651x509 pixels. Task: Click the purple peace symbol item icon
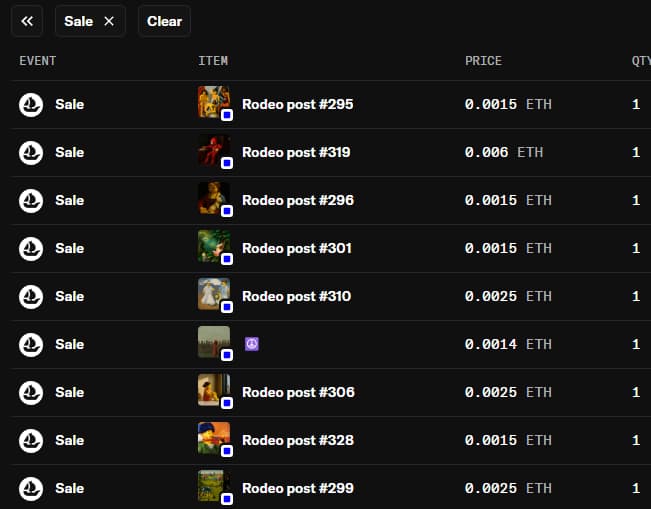click(x=252, y=344)
